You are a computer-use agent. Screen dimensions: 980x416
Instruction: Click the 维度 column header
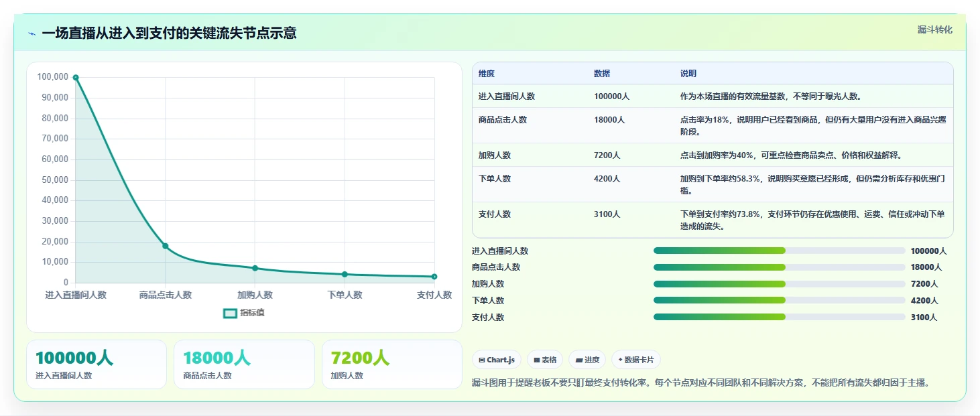(x=487, y=74)
